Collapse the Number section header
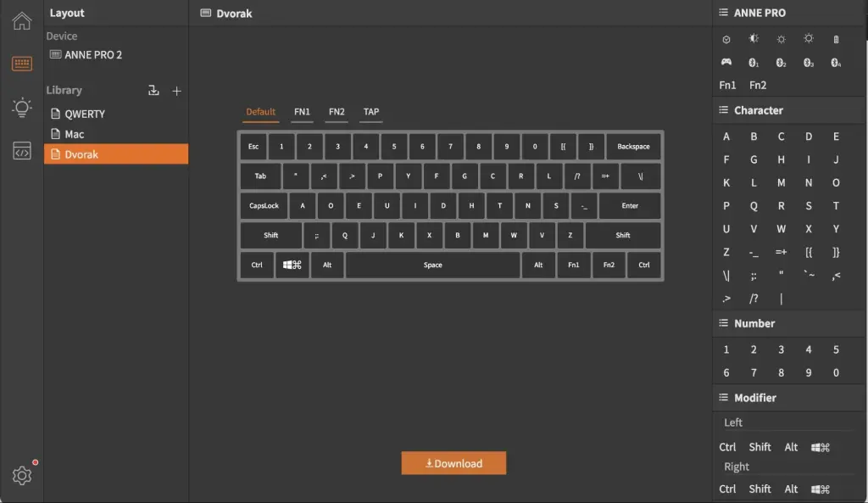The width and height of the screenshot is (868, 503). click(789, 323)
